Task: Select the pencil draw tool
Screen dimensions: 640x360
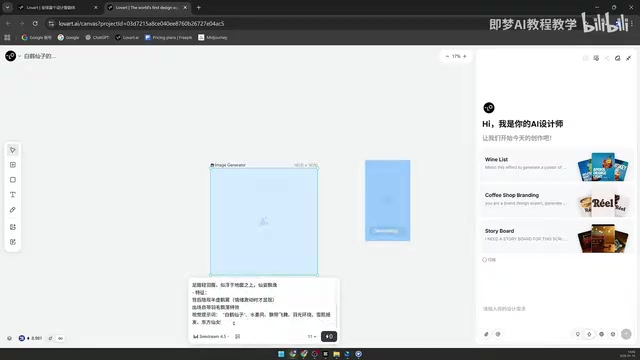Action: point(13,210)
